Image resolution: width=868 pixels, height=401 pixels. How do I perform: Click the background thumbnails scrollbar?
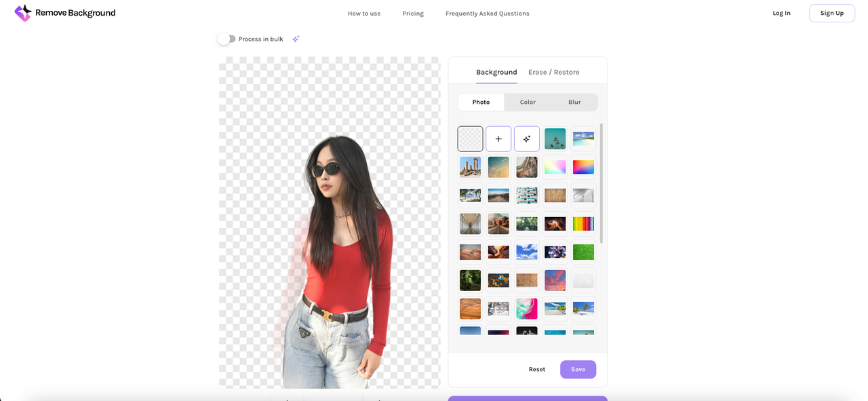point(601,183)
